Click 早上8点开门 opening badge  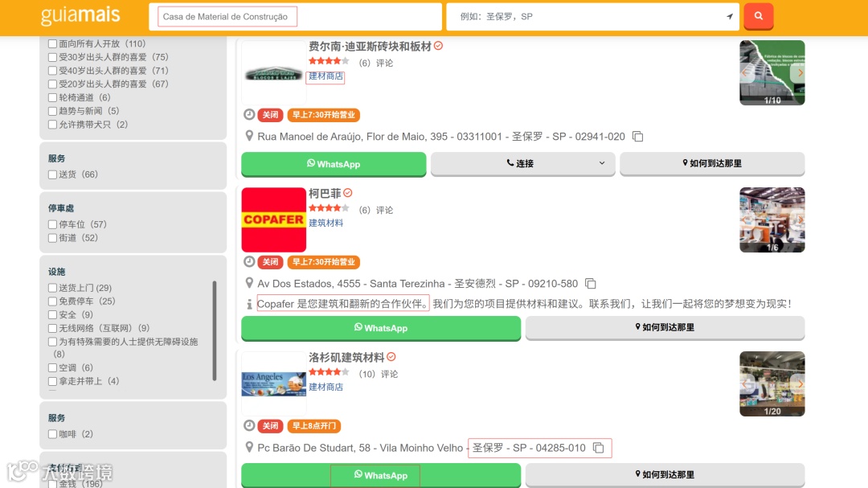(314, 425)
